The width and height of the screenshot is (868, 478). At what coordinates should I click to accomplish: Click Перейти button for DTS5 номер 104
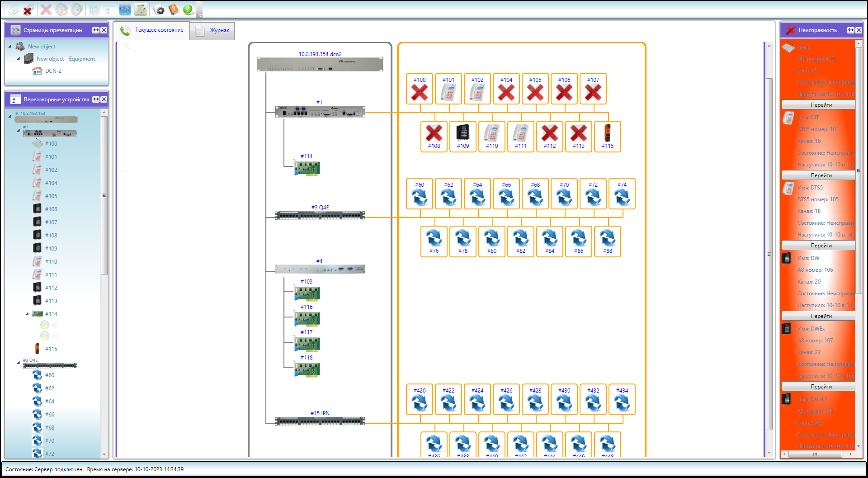[821, 175]
